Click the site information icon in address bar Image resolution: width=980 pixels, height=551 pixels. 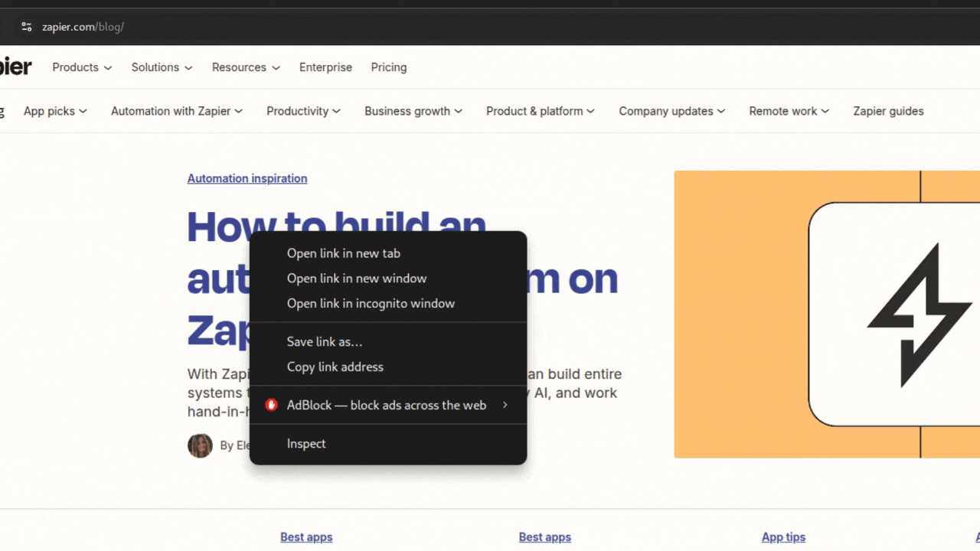pos(27,27)
